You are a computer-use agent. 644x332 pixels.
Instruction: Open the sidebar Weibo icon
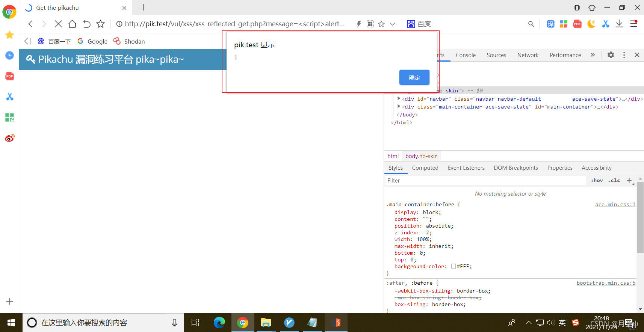click(x=10, y=138)
